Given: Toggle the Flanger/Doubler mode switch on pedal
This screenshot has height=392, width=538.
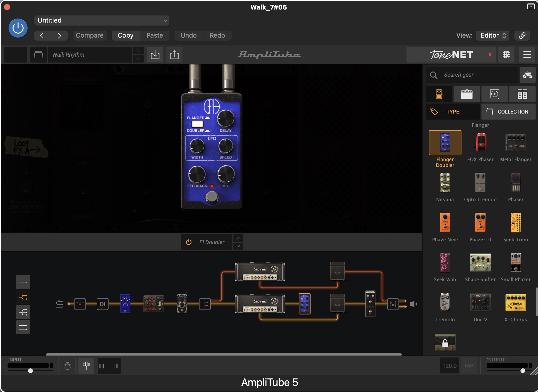Looking at the screenshot, I should coord(197,124).
